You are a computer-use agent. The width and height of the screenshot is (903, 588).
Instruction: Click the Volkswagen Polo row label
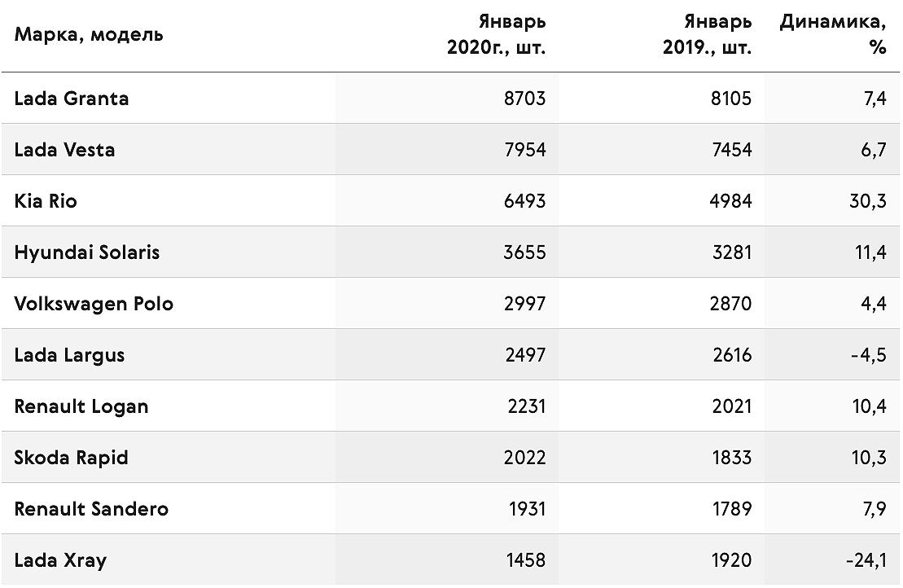94,304
